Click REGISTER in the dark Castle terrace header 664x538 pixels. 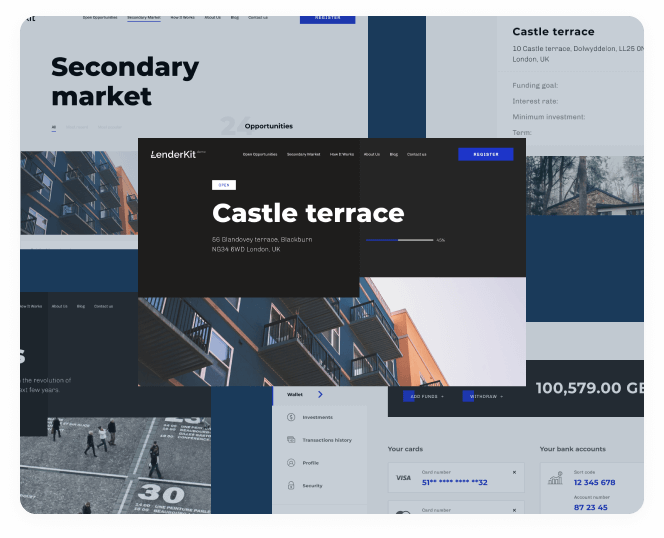[486, 154]
